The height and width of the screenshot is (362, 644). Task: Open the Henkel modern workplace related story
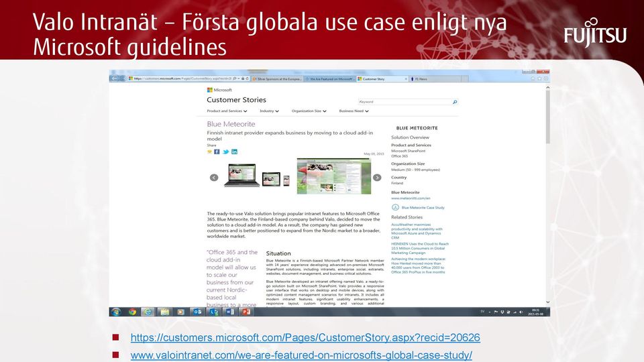click(418, 265)
